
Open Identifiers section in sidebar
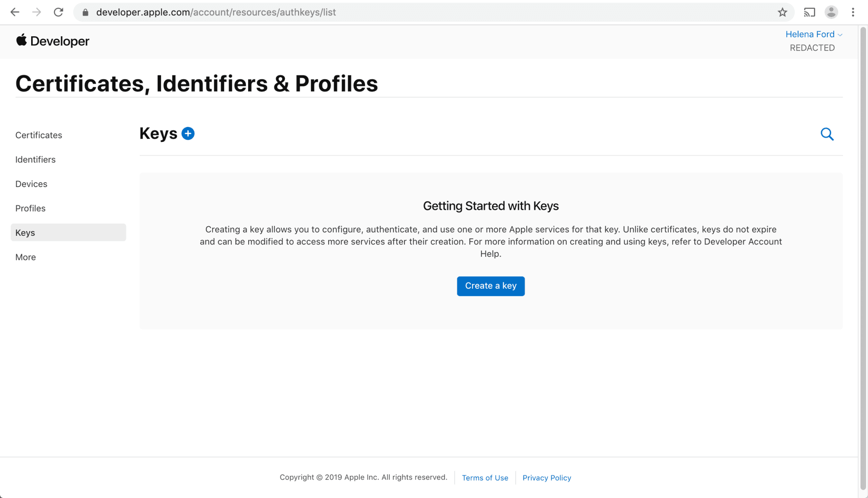pos(35,160)
